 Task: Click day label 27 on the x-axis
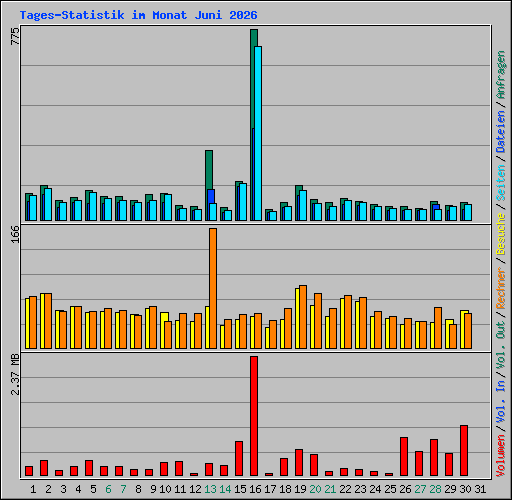tap(420, 489)
